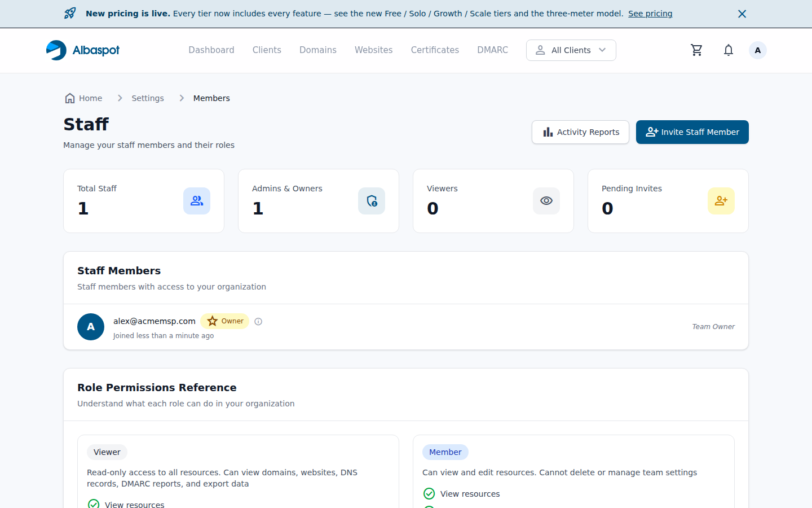812x508 pixels.
Task: Click the alex@acmemsp.com avatar circle
Action: (91, 327)
